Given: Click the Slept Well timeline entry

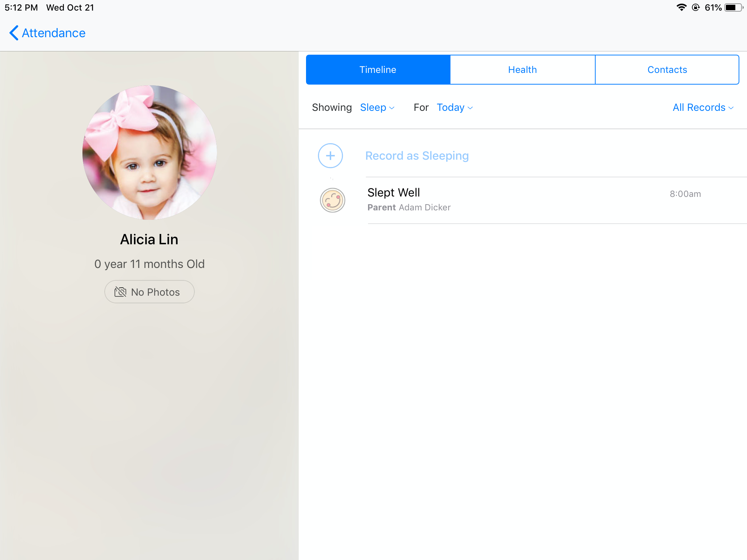Looking at the screenshot, I should tap(511, 200).
